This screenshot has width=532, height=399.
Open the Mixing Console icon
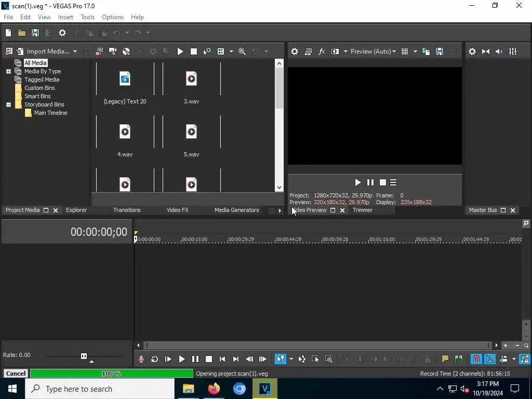point(513,51)
